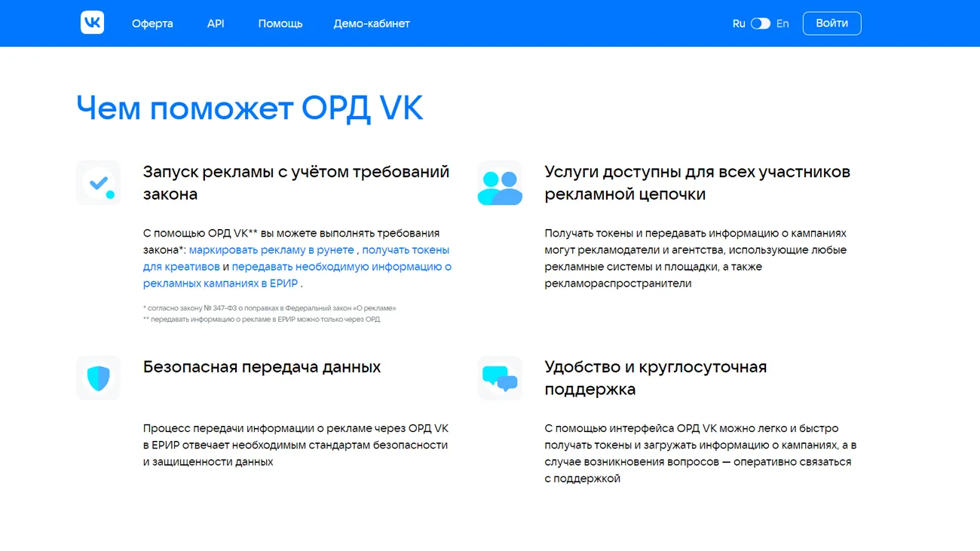Open the Оферта page
This screenshot has width=980, height=551.
coord(152,23)
